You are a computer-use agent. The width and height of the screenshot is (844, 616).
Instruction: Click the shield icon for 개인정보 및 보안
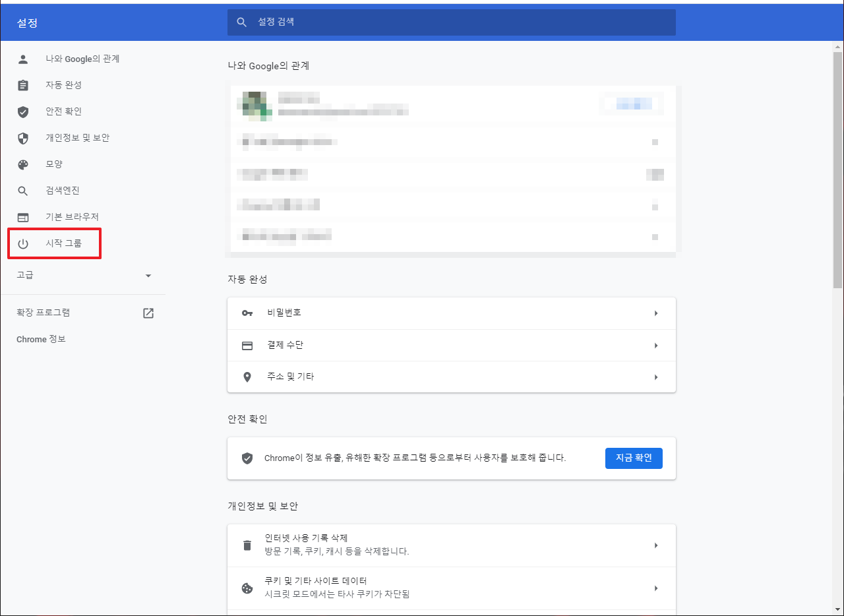click(23, 138)
